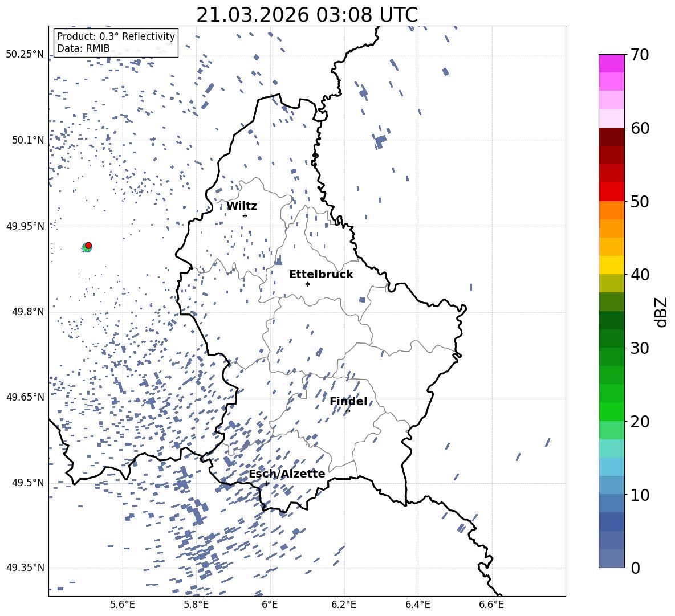The width and height of the screenshot is (675, 616).
Task: Click the title 21.03.2026 03:08 UTC
Action: [x=307, y=15]
